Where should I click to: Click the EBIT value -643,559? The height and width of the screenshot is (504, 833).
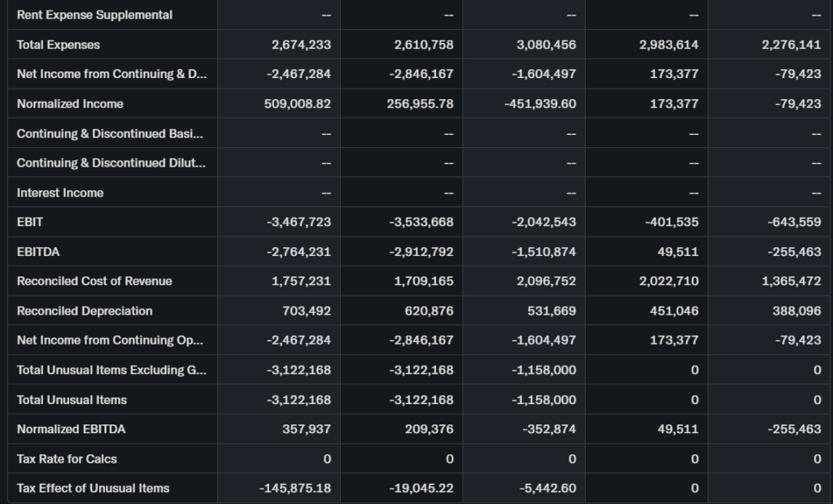tap(794, 222)
